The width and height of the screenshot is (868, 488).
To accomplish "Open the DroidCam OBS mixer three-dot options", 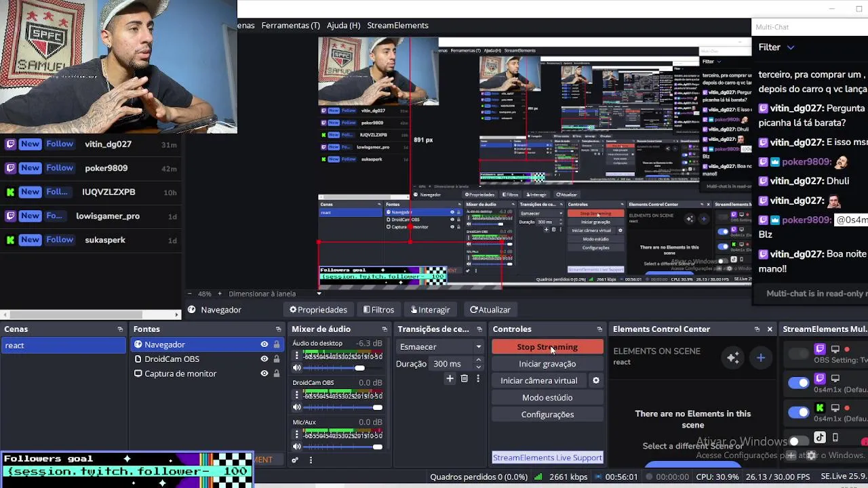I will (296, 395).
